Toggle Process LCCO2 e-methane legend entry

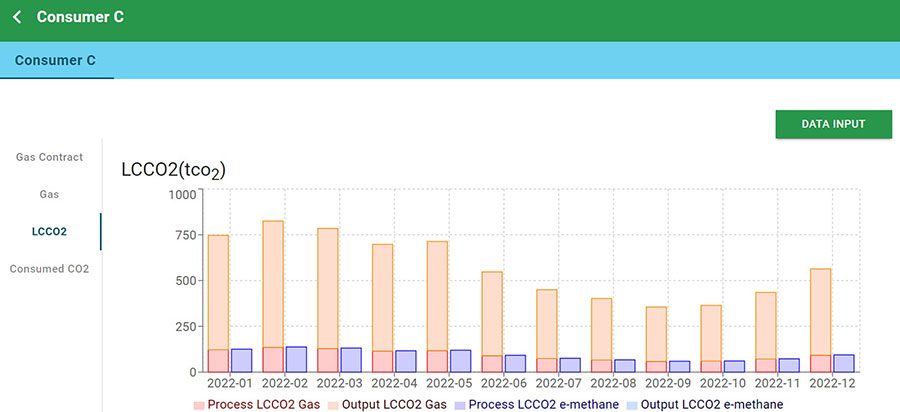(x=537, y=405)
